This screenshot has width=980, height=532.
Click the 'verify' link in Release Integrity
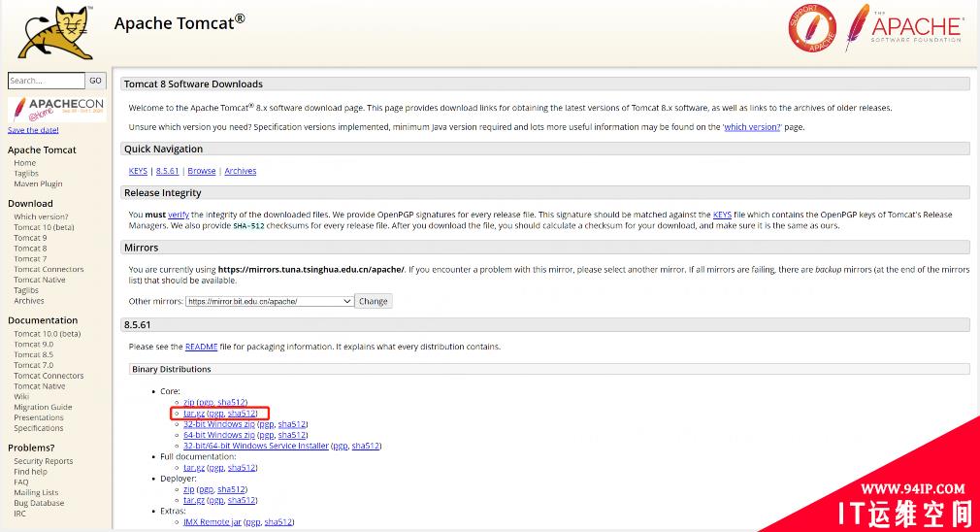click(179, 215)
